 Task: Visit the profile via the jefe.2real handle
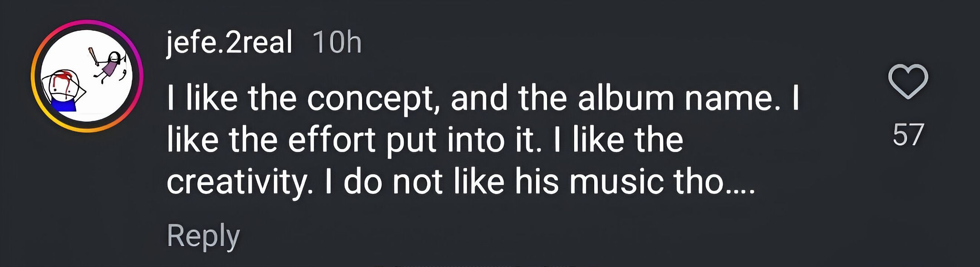(x=229, y=42)
